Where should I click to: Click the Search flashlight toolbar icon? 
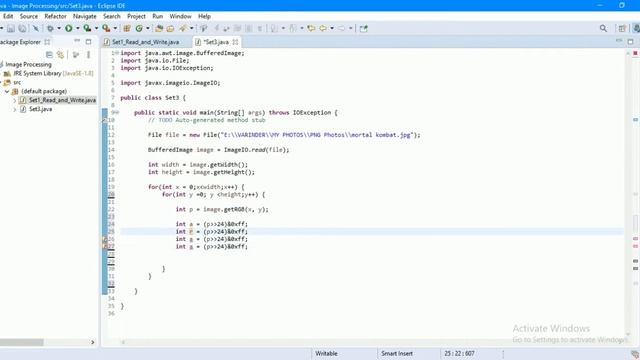pos(183,28)
